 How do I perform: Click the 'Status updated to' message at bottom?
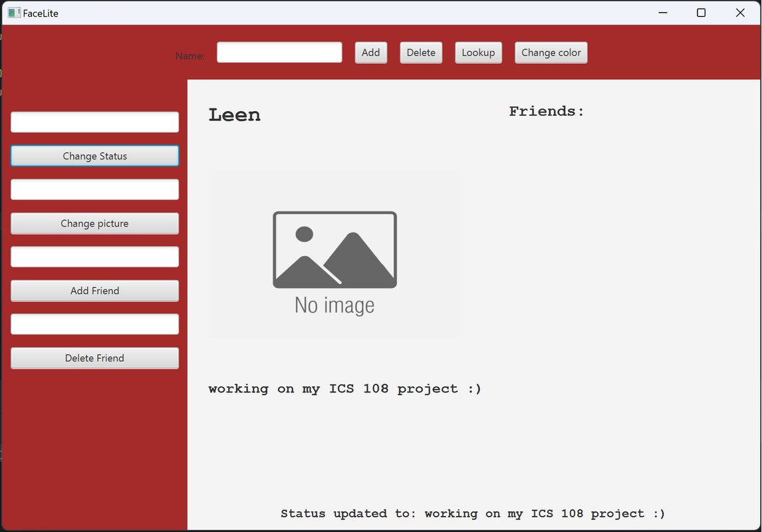point(472,513)
